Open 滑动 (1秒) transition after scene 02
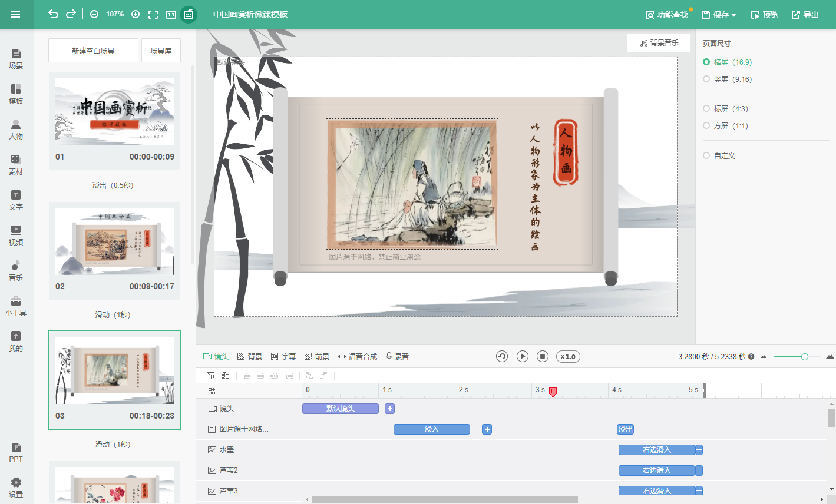Viewport: 836px width, 504px height. (113, 315)
